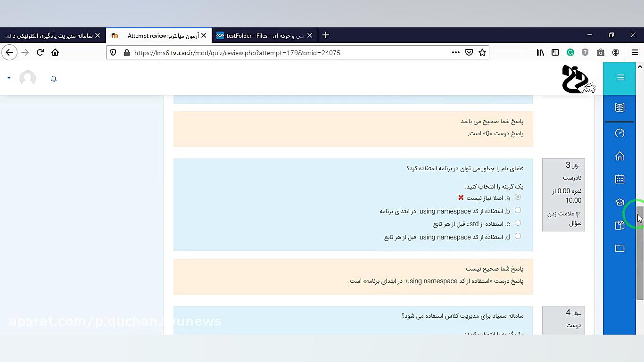Show tracking protection shield info in address bar
This screenshot has width=644, height=362.
click(x=113, y=52)
